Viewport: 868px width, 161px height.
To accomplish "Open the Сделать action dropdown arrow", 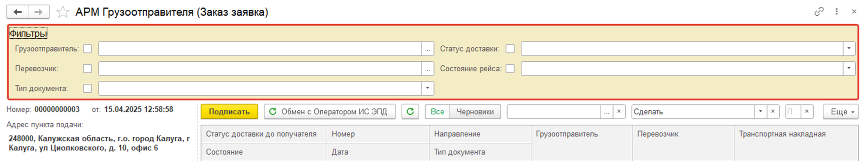I will (760, 111).
